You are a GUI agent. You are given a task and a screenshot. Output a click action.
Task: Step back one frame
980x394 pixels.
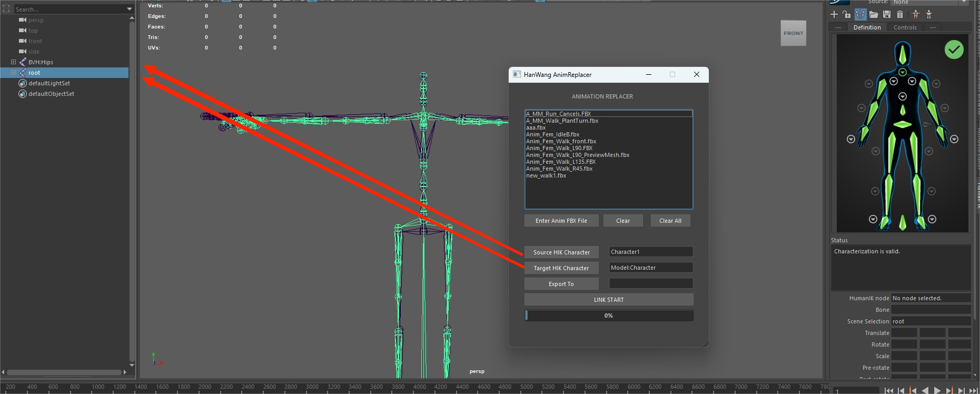[x=901, y=390]
